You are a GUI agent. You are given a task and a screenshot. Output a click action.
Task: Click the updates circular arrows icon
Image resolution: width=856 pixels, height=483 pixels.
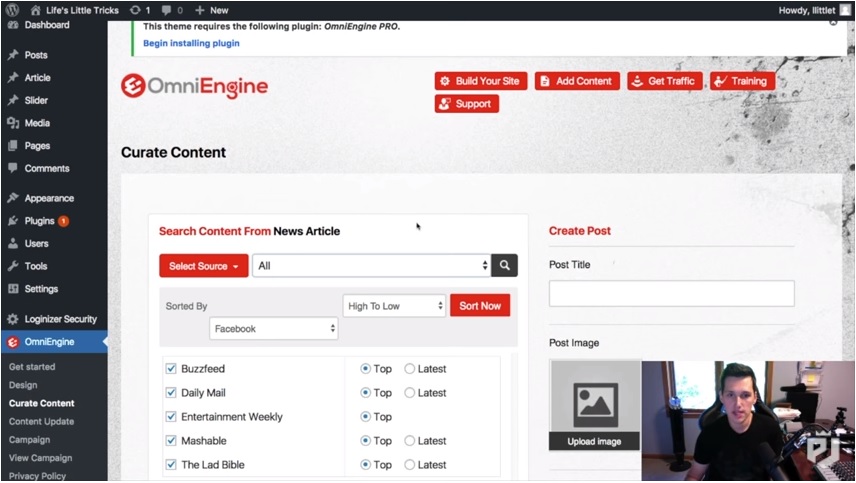(x=135, y=10)
